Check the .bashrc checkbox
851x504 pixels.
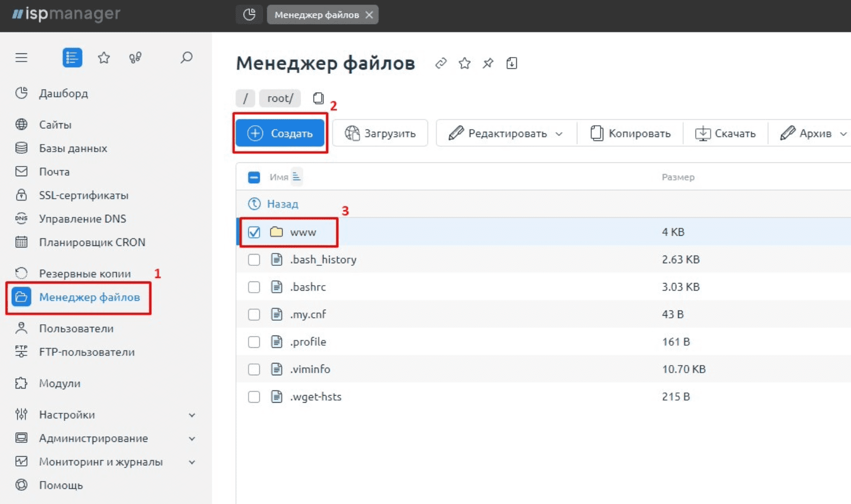[x=254, y=287]
